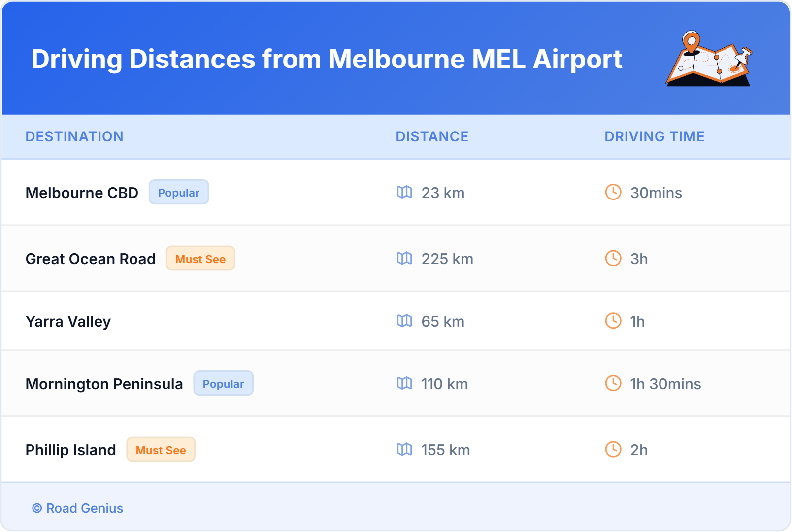
Task: Click the clock icon beside 1h 30mins
Action: pyautogui.click(x=613, y=383)
